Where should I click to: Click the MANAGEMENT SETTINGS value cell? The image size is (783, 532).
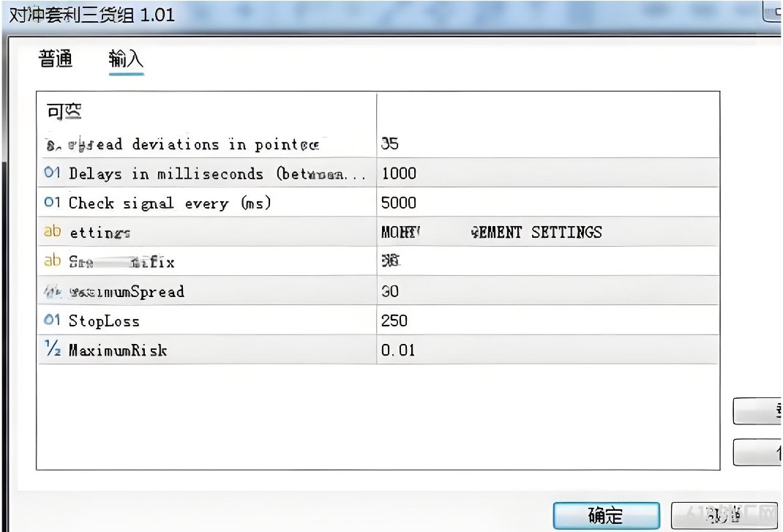(x=548, y=232)
